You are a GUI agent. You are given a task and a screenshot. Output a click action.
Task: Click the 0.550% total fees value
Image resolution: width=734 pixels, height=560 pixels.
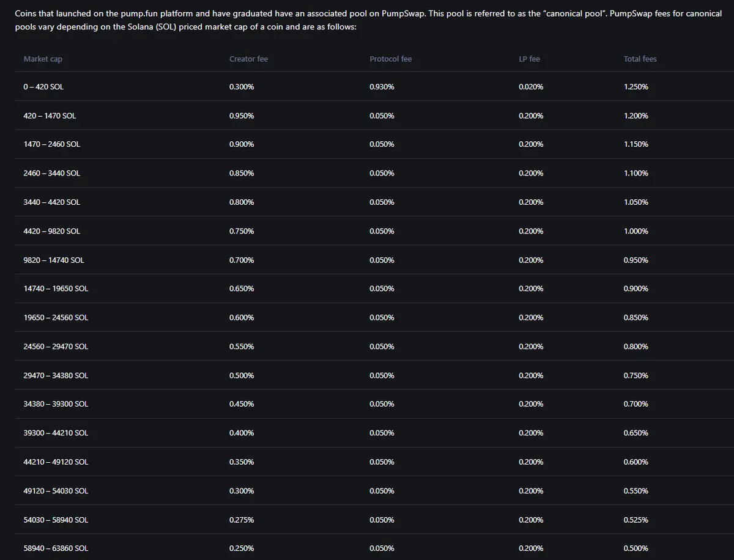click(x=636, y=491)
